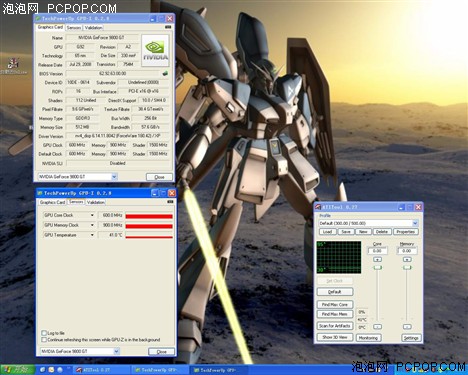Click the Release Date value field
Screen dimensions: 468x375
pos(80,64)
